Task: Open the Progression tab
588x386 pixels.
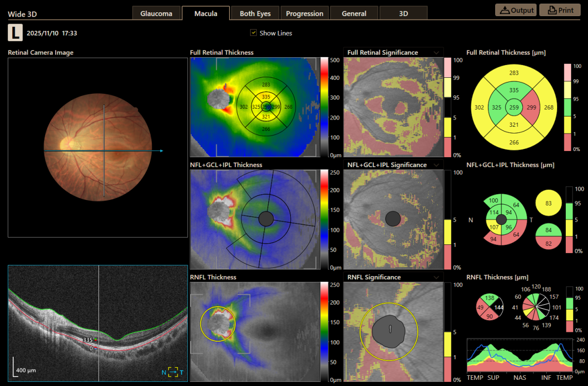Action: [x=304, y=13]
